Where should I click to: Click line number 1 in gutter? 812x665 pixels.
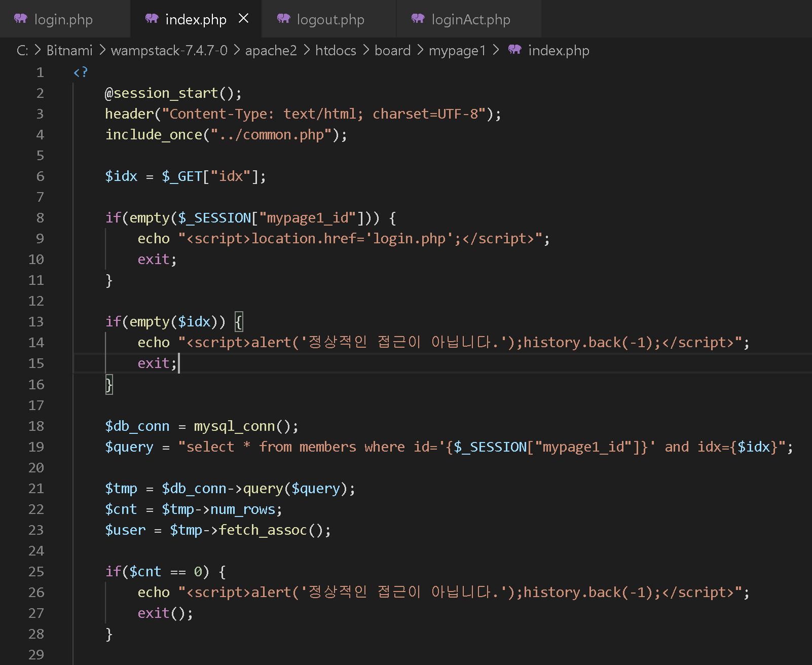tap(40, 72)
